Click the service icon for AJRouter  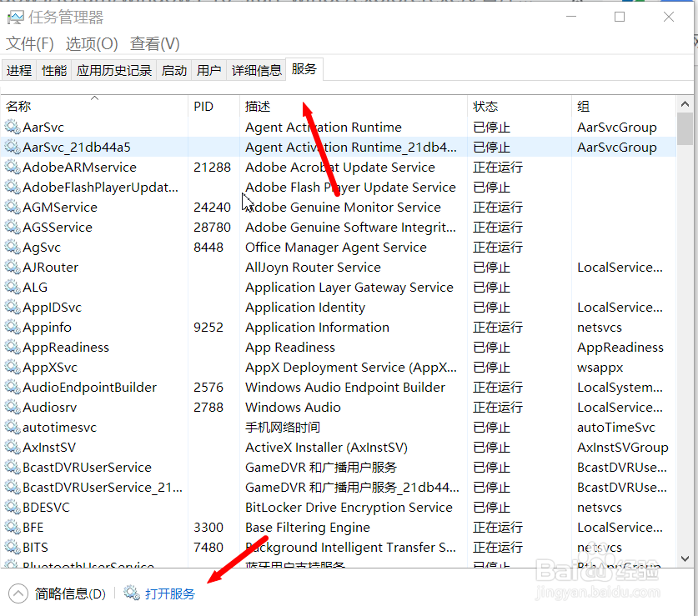click(x=13, y=267)
